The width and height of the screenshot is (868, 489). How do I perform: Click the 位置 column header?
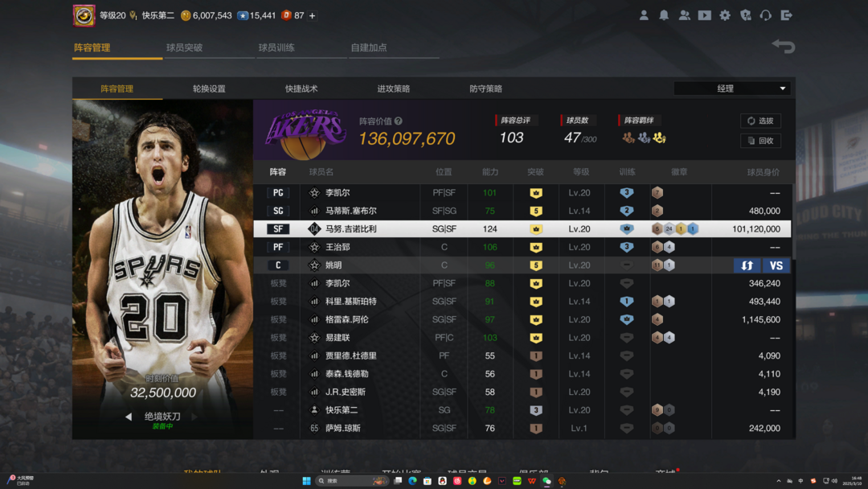click(x=444, y=172)
